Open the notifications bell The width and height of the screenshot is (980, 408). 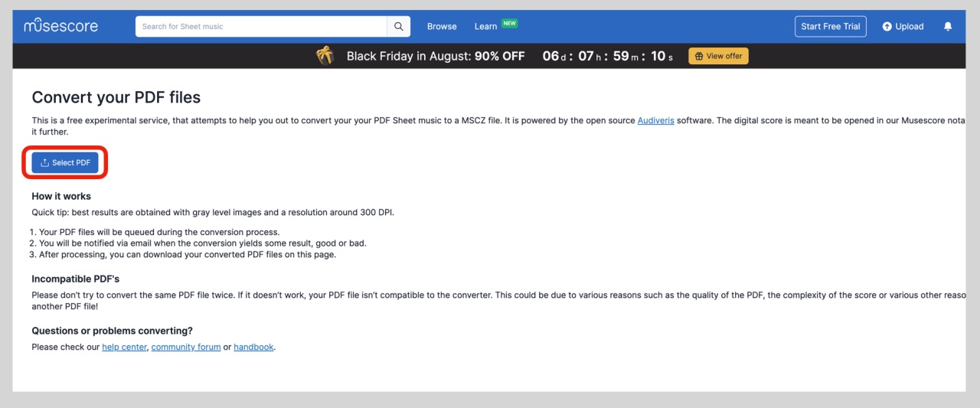point(948,26)
